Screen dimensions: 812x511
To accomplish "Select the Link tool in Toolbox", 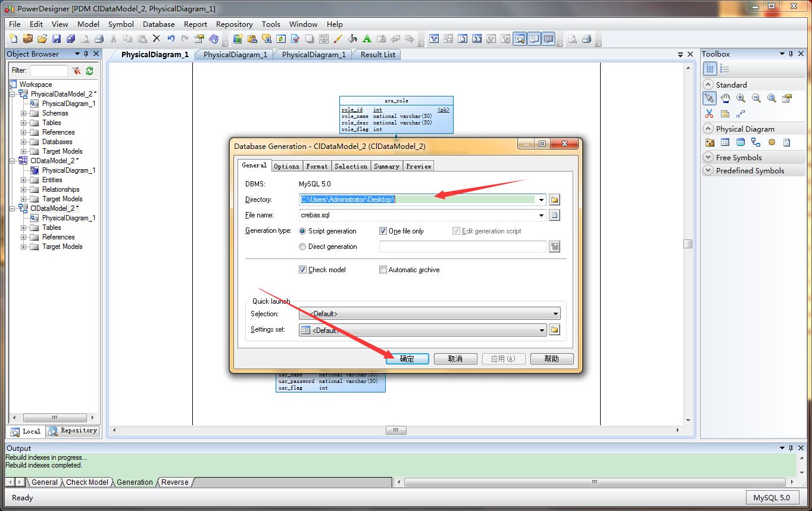I will pos(741,113).
